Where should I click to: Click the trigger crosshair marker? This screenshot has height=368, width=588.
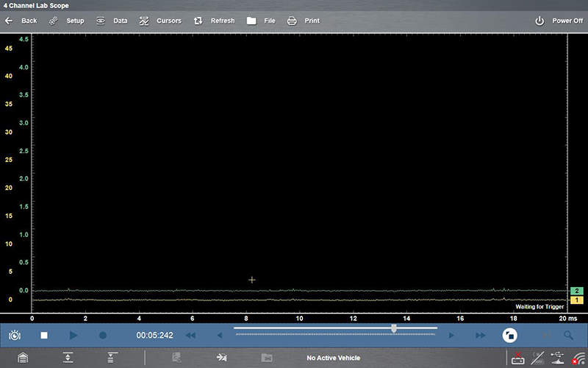point(252,280)
